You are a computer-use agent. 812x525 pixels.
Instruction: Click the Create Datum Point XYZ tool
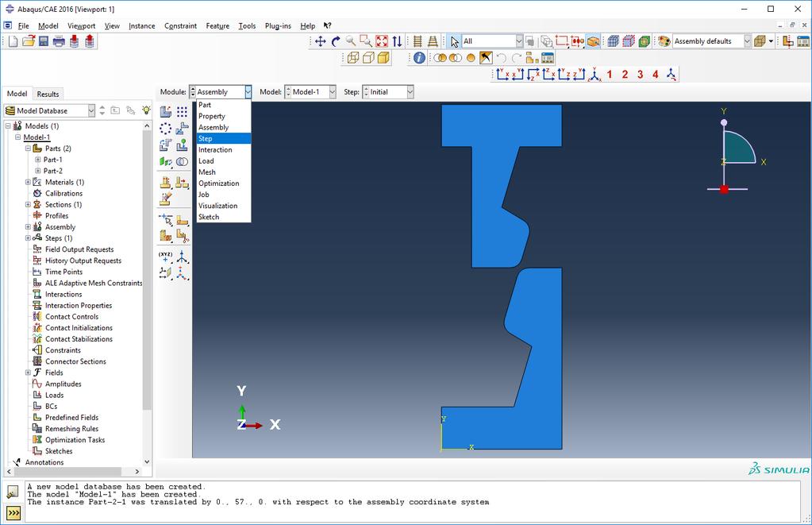coord(166,256)
